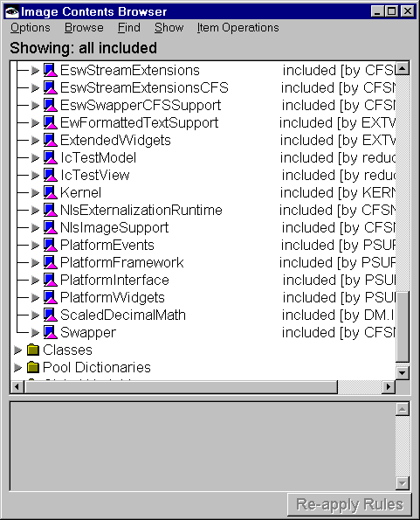Select the Pool Dictionaries folder icon

pyautogui.click(x=33, y=367)
